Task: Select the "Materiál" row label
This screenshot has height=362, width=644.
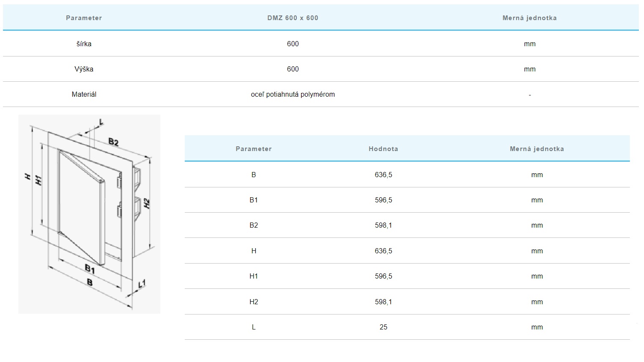Action: [x=84, y=94]
